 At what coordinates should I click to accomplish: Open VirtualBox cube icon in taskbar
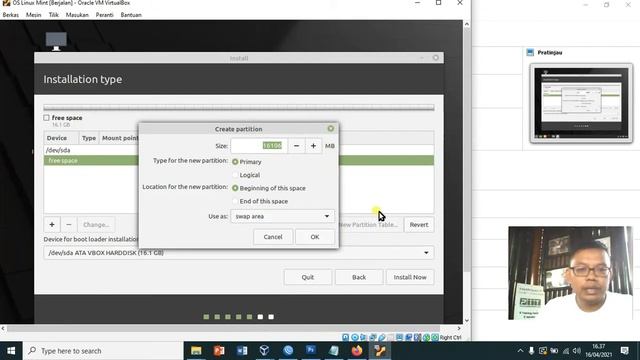click(x=264, y=351)
